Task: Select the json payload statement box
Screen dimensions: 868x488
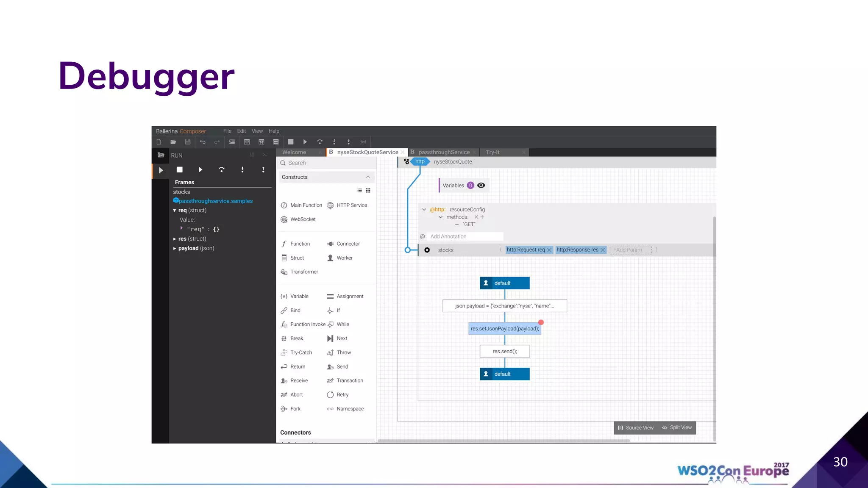Action: coord(504,306)
